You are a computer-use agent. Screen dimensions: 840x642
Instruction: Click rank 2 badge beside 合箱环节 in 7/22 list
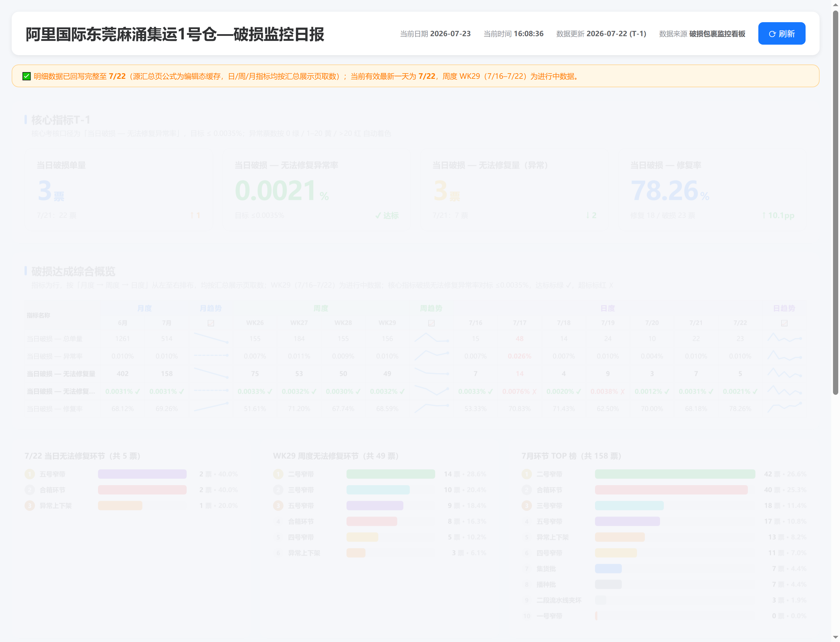point(30,490)
